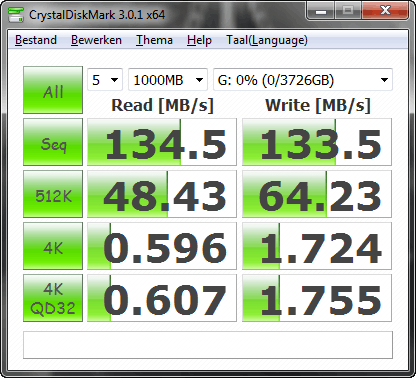Image resolution: width=416 pixels, height=378 pixels.
Task: Click the 4K QD32 read result 0.607
Action: pyautogui.click(x=162, y=298)
